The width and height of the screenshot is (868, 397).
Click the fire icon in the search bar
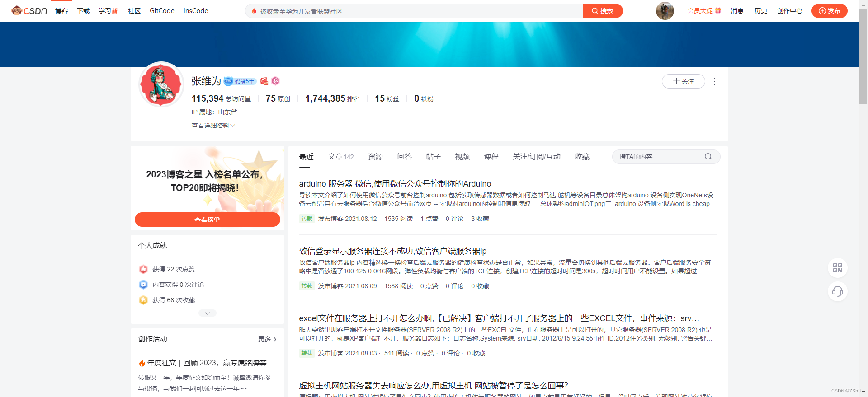pos(255,11)
